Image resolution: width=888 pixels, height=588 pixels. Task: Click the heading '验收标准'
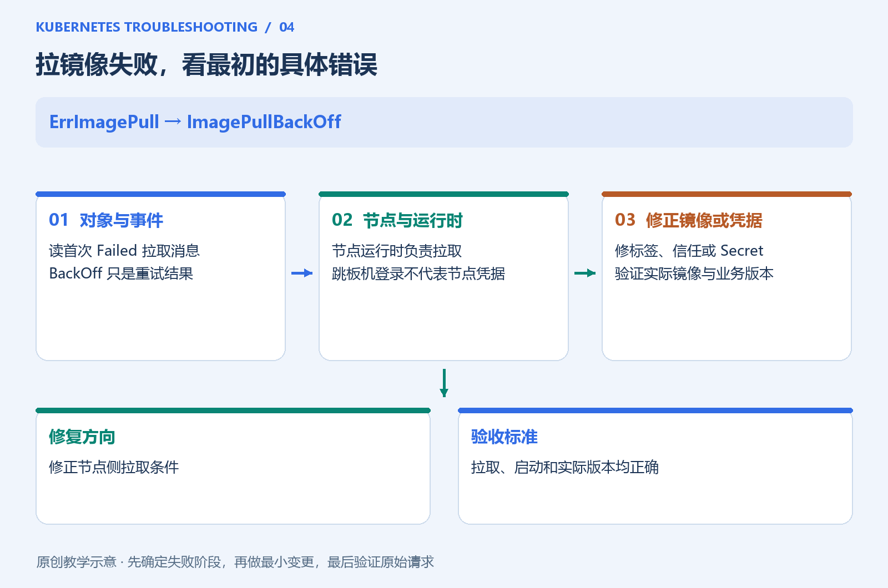(504, 437)
